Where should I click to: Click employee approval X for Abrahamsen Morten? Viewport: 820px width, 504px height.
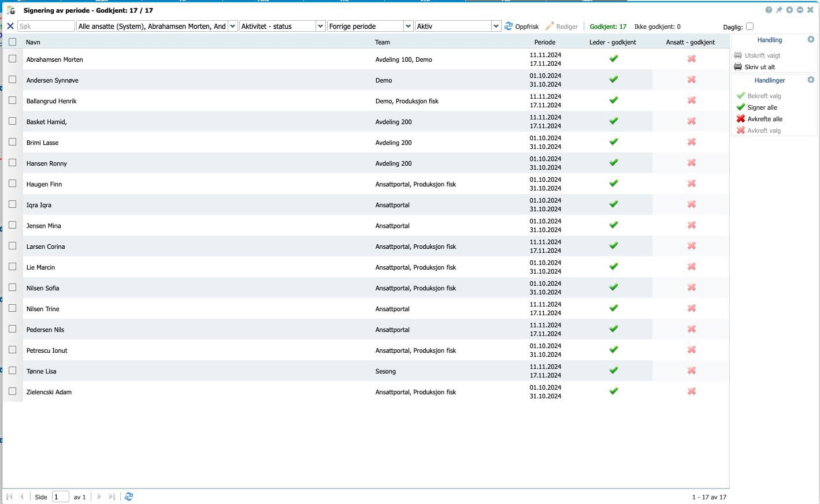(x=692, y=59)
